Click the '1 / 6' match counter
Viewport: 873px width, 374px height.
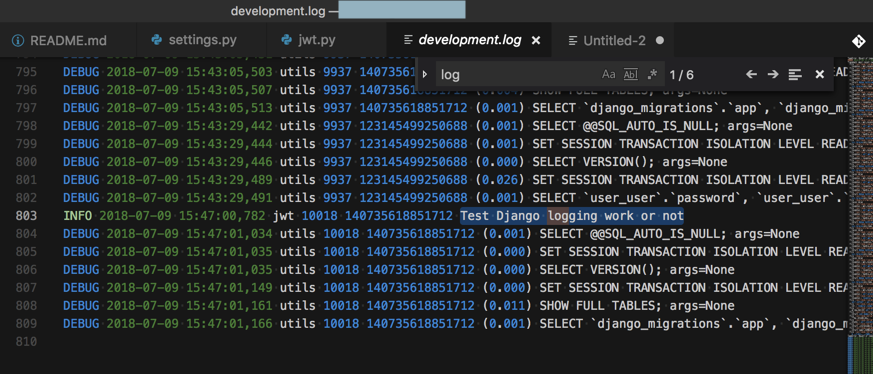(x=681, y=75)
